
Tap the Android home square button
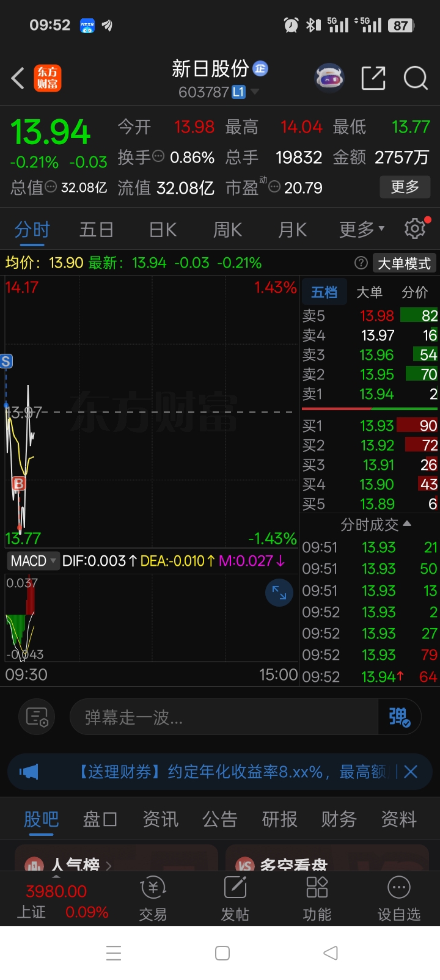pyautogui.click(x=222, y=953)
